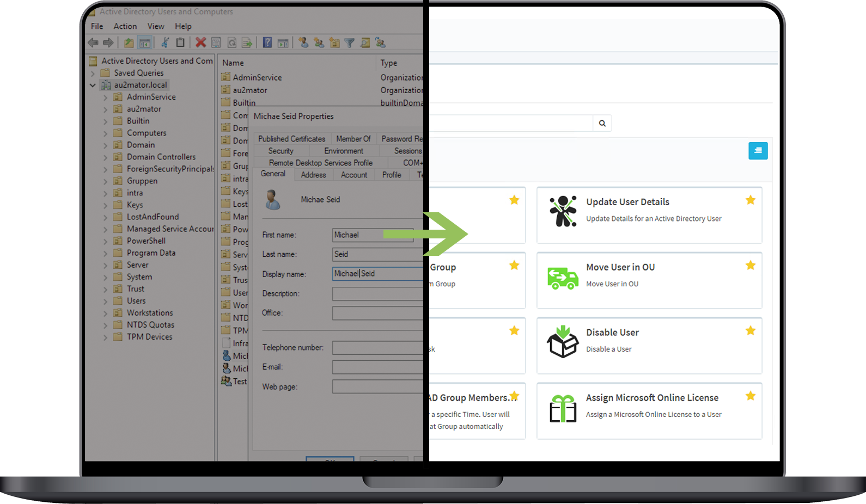The height and width of the screenshot is (504, 866).
Task: Select the Users folder in tree
Action: [136, 301]
